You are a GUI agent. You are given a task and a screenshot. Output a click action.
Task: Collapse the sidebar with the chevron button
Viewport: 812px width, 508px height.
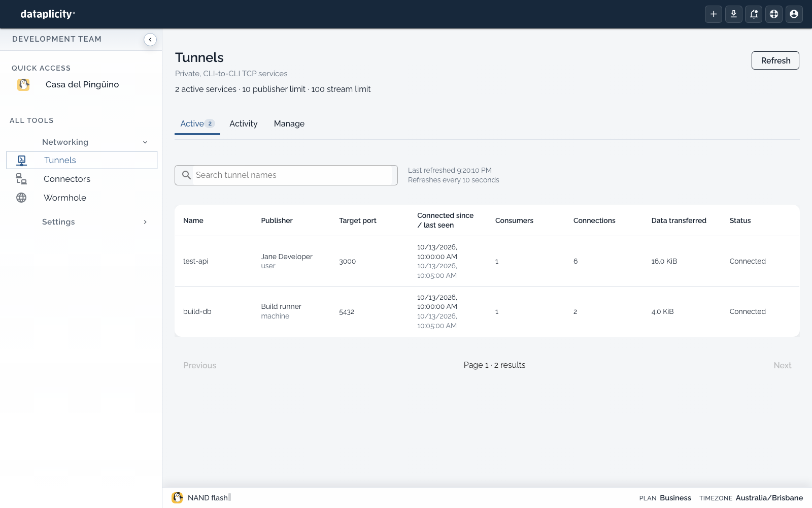tap(150, 40)
